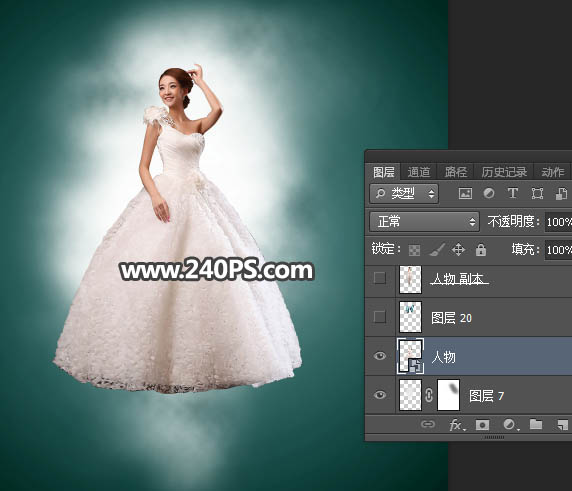Select the 图层 7 layer mask thumbnail
The image size is (572, 491).
pyautogui.click(x=448, y=395)
